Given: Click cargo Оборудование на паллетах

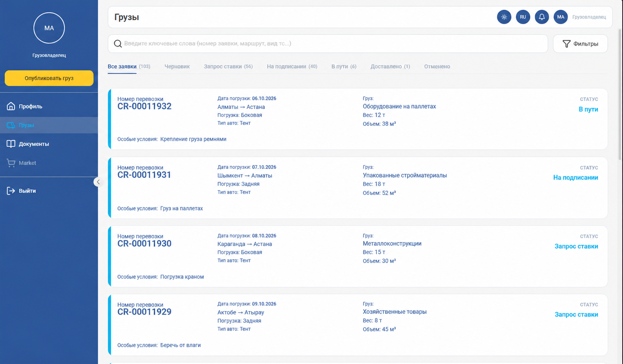Looking at the screenshot, I should point(399,107).
